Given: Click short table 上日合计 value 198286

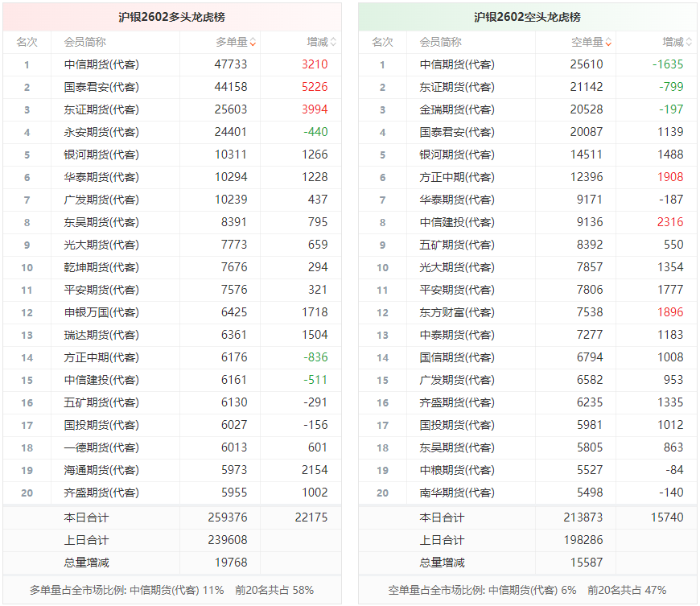Looking at the screenshot, I should (x=583, y=540).
